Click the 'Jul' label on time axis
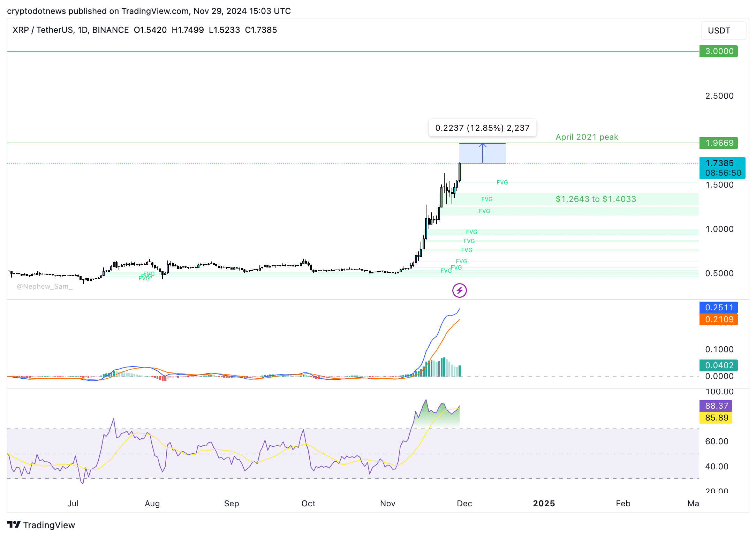 pyautogui.click(x=73, y=504)
